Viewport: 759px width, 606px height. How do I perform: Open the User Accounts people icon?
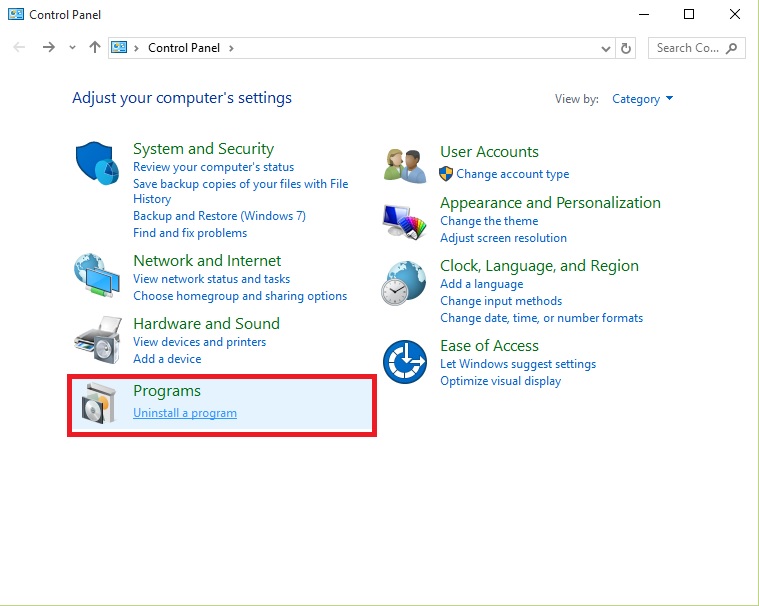405,166
